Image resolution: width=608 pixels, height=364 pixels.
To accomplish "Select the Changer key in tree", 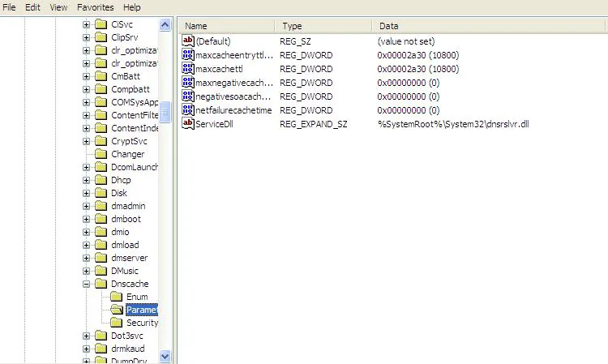I will (127, 154).
